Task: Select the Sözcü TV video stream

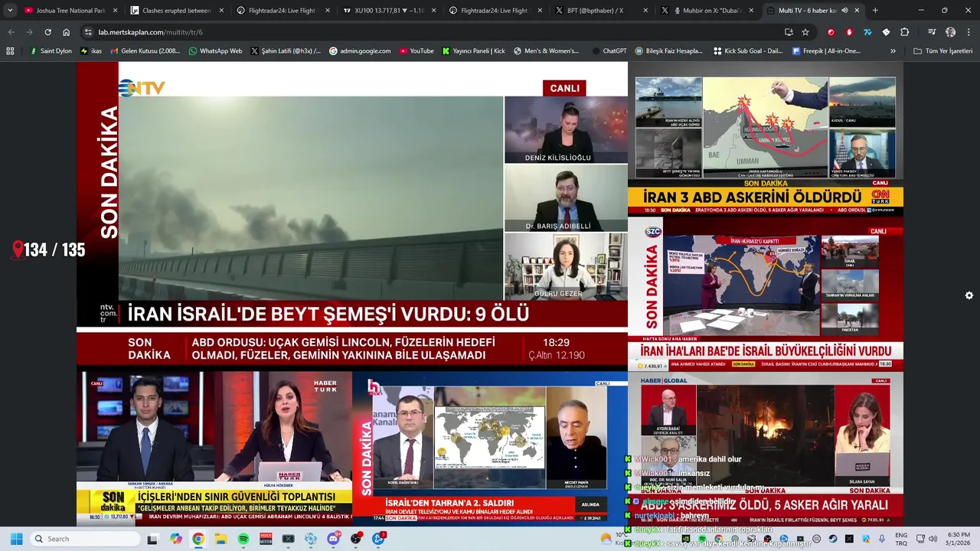Action: pos(766,294)
